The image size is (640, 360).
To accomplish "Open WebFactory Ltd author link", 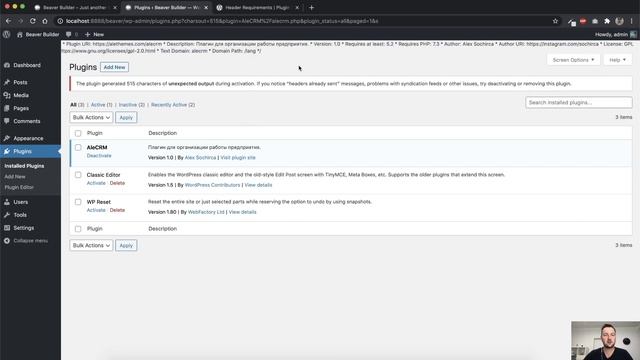I will 206,212.
